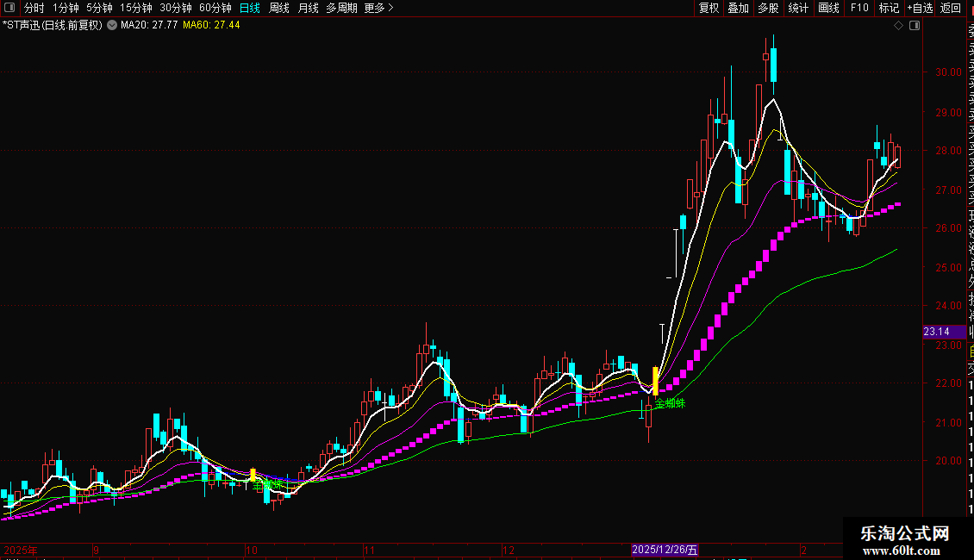Click the 2025年 label on time axis
The height and width of the screenshot is (560, 974).
click(x=21, y=550)
